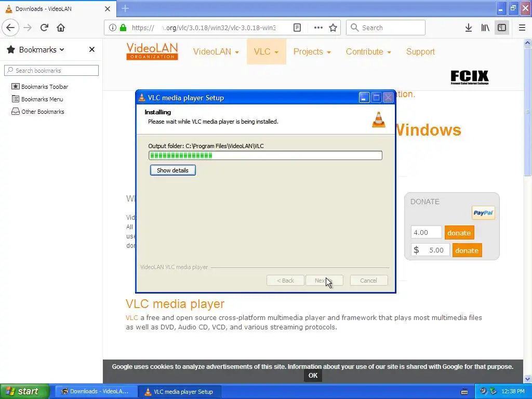Viewport: 532px width, 399px height.
Task: Click the tray icon beside the clock
Action: click(x=494, y=391)
